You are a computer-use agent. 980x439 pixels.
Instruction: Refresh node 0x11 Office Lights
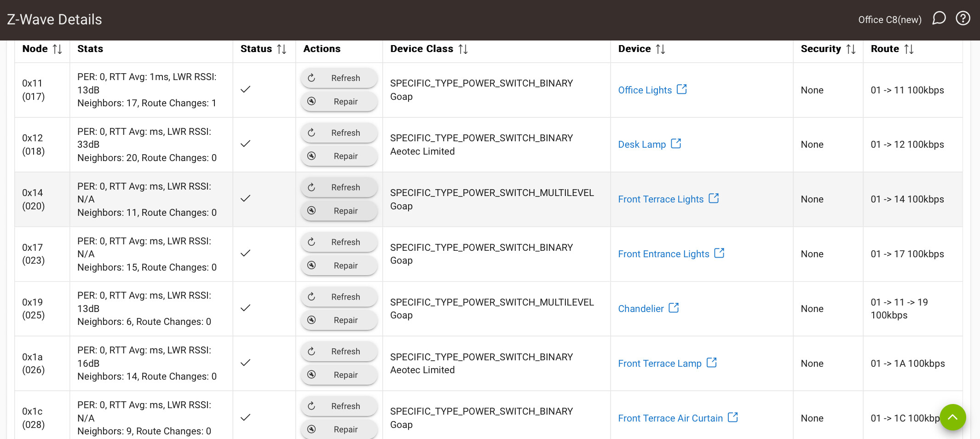pyautogui.click(x=339, y=78)
